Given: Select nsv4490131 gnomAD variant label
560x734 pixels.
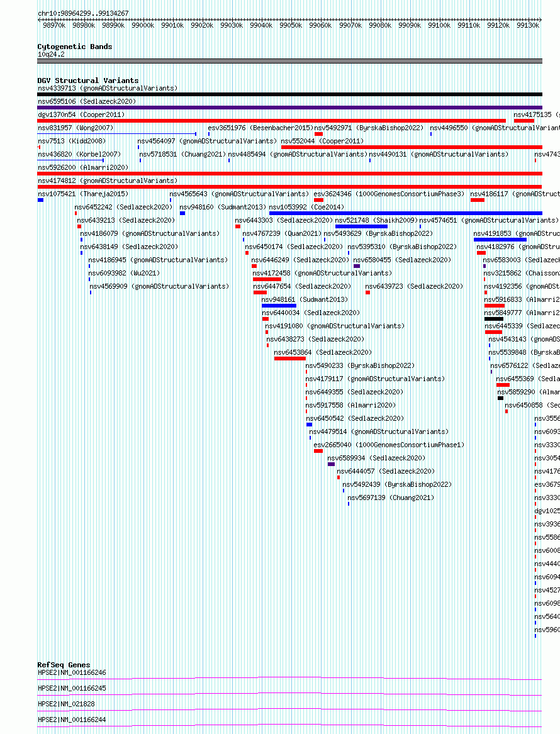Looking at the screenshot, I should point(439,154).
